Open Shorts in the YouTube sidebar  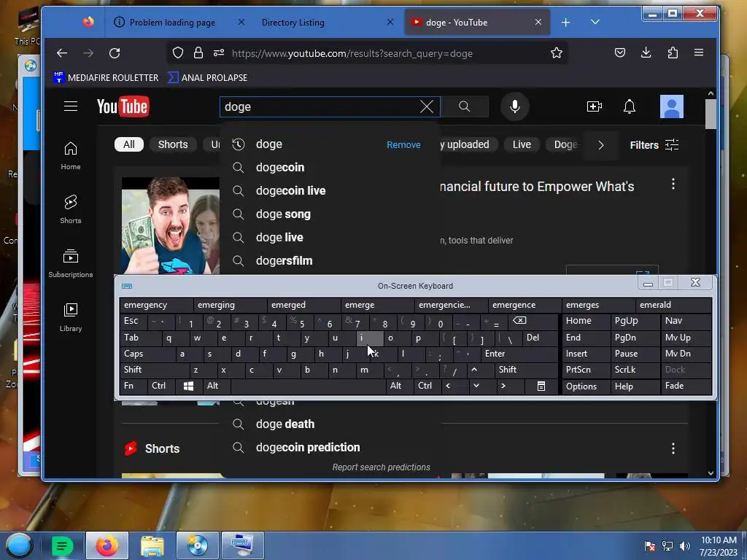71,209
